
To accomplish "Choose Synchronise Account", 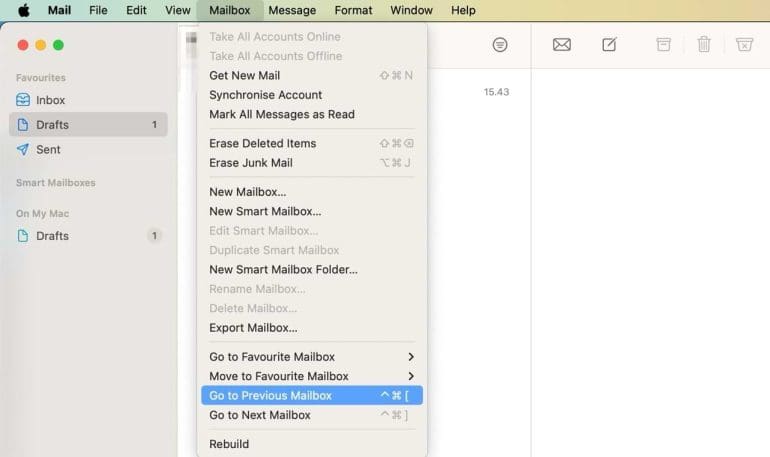I will (312, 95).
